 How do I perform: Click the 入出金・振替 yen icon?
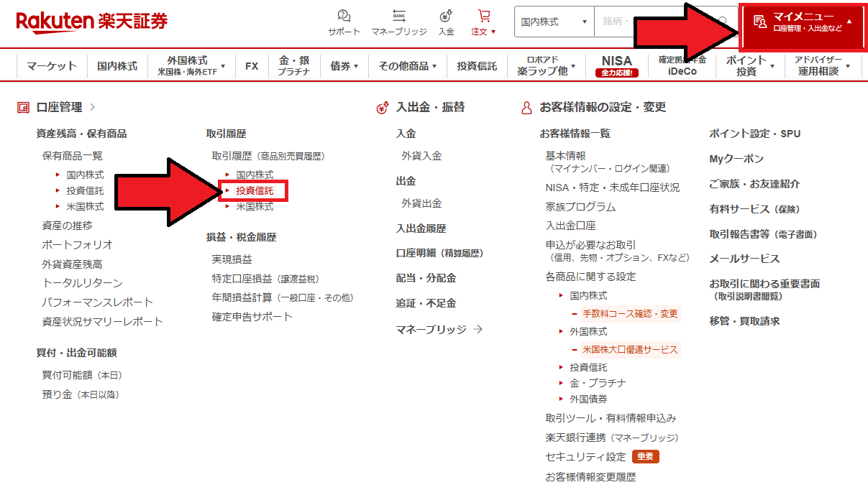pos(383,108)
